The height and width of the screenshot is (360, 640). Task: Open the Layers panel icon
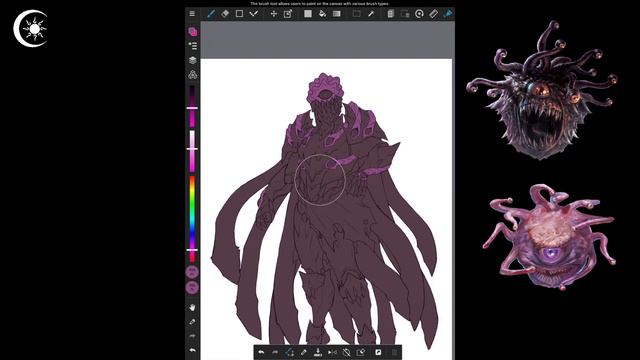pyautogui.click(x=193, y=60)
